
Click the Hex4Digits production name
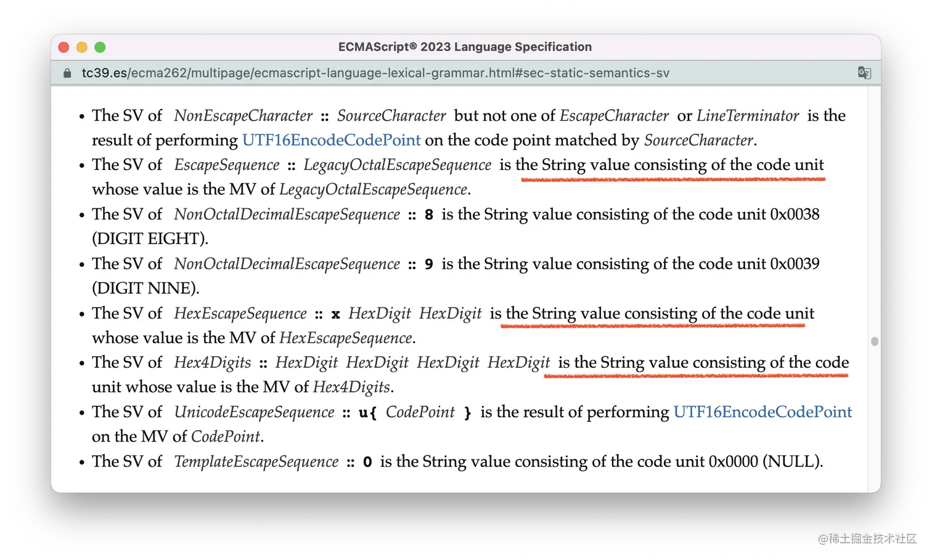pyautogui.click(x=213, y=363)
